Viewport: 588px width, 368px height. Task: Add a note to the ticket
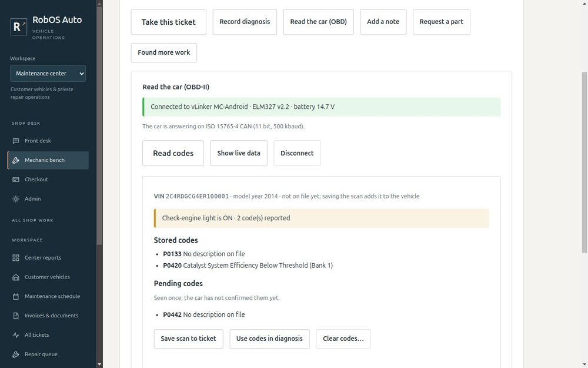pyautogui.click(x=383, y=22)
